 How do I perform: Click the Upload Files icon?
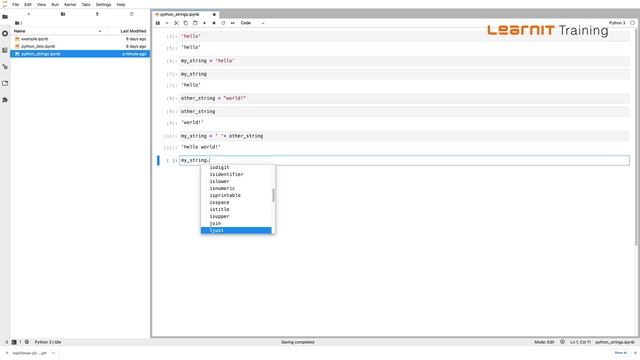point(97,14)
